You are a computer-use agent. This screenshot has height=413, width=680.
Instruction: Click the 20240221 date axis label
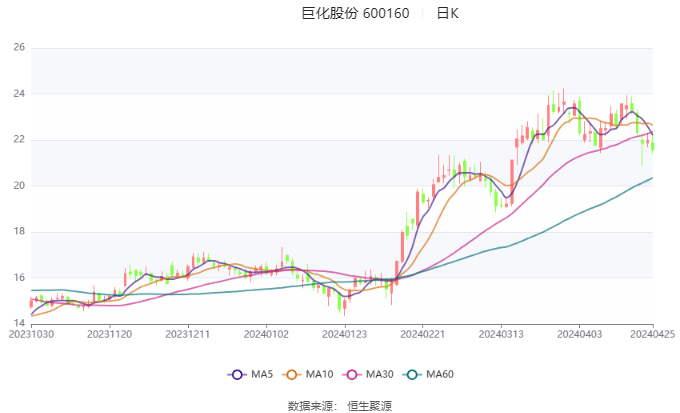[x=423, y=334]
